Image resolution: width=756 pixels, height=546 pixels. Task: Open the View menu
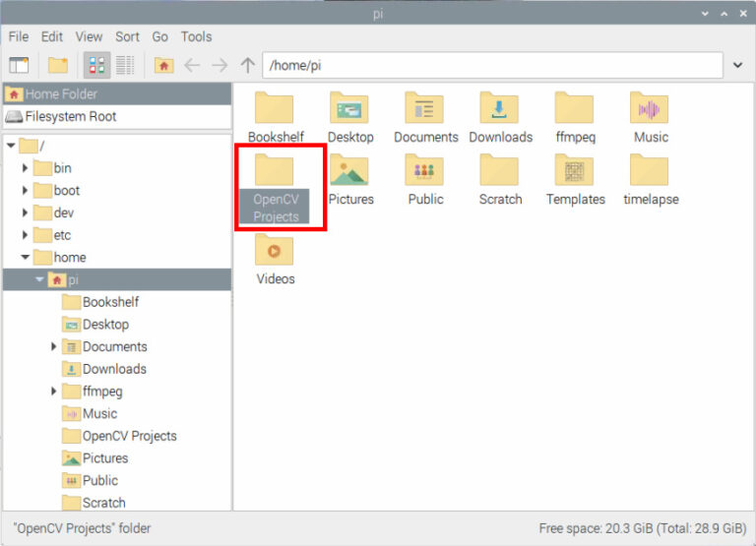point(89,36)
